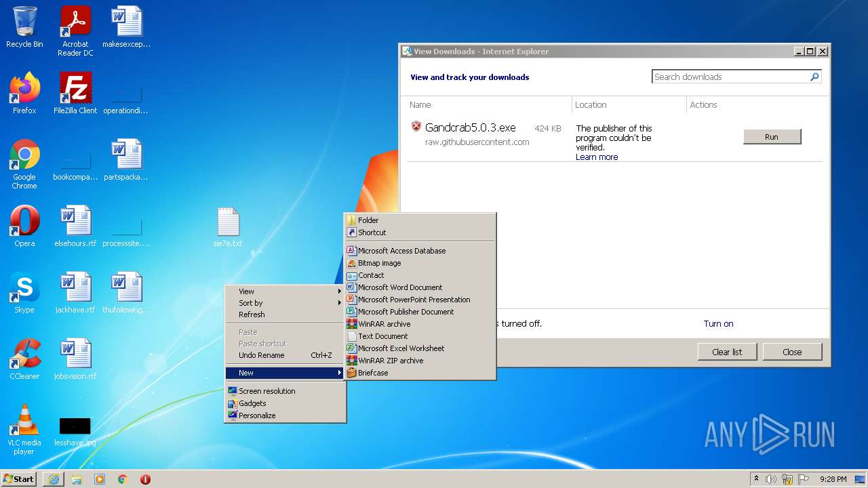
Task: Select the Opera desktop shortcut
Action: pos(24,226)
